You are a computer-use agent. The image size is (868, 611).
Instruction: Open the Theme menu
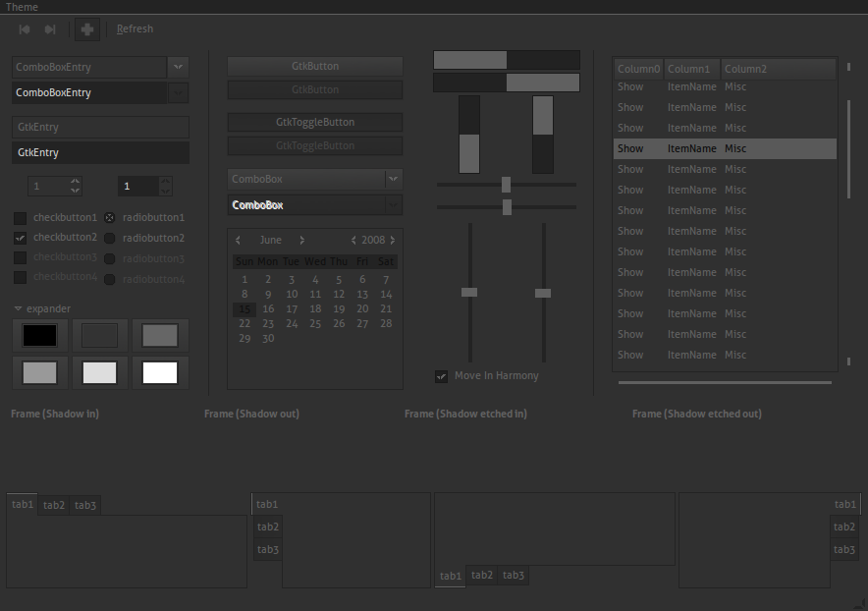tap(22, 7)
